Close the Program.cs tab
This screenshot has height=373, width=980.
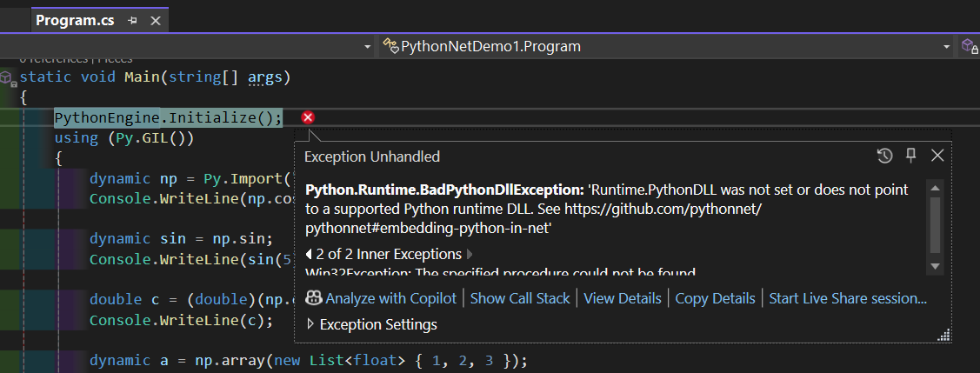tap(155, 21)
